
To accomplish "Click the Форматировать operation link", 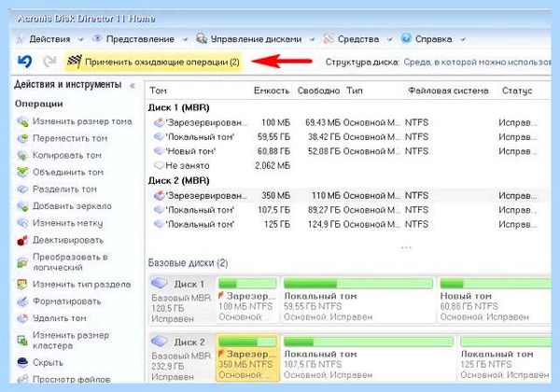I will [x=67, y=301].
